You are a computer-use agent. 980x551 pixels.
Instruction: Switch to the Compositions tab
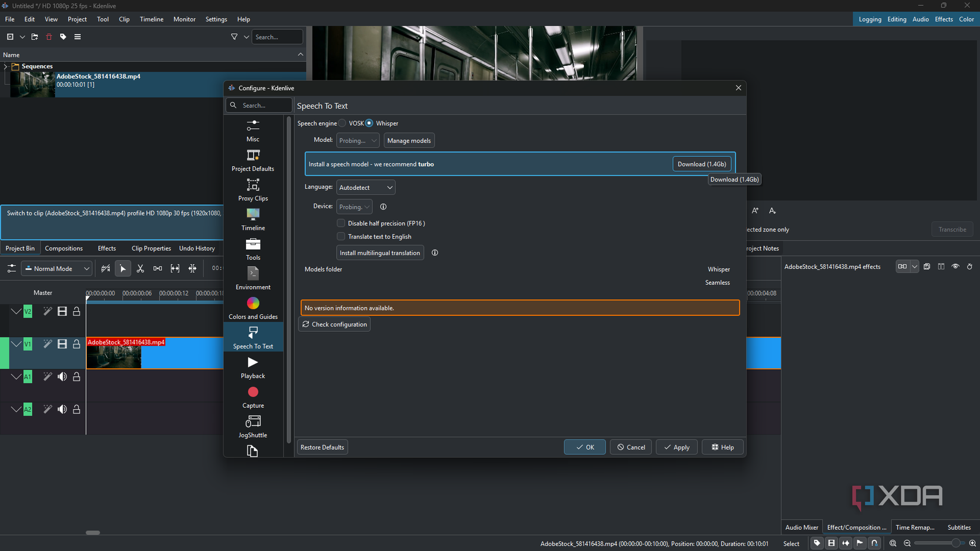click(64, 248)
